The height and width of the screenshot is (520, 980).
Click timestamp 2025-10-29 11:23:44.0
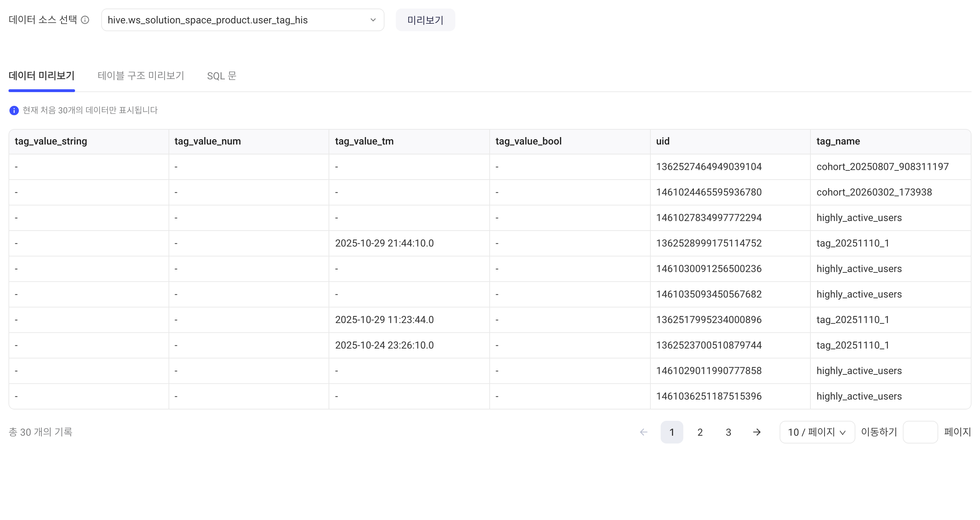[384, 320]
